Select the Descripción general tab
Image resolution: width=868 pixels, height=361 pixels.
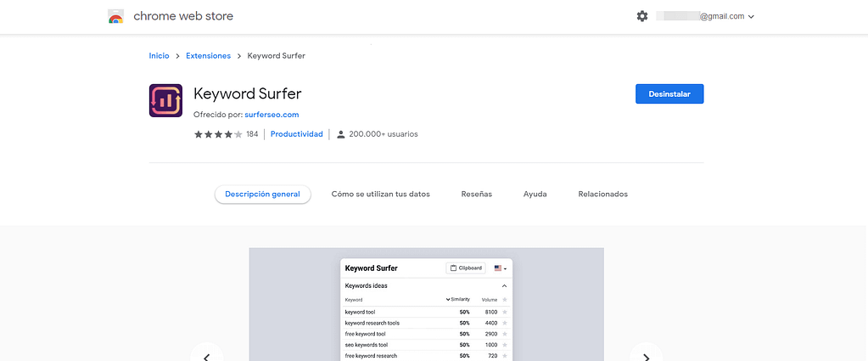pos(262,194)
